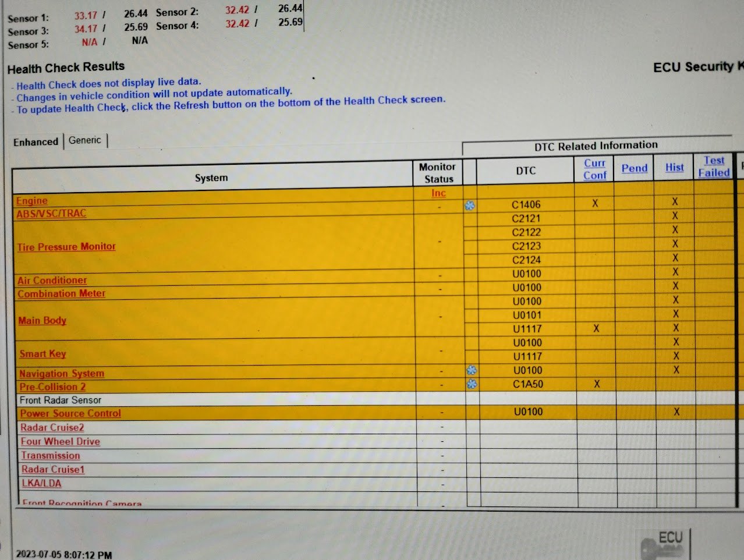Open the Radar Cruise2 link
744x560 pixels.
[x=52, y=428]
